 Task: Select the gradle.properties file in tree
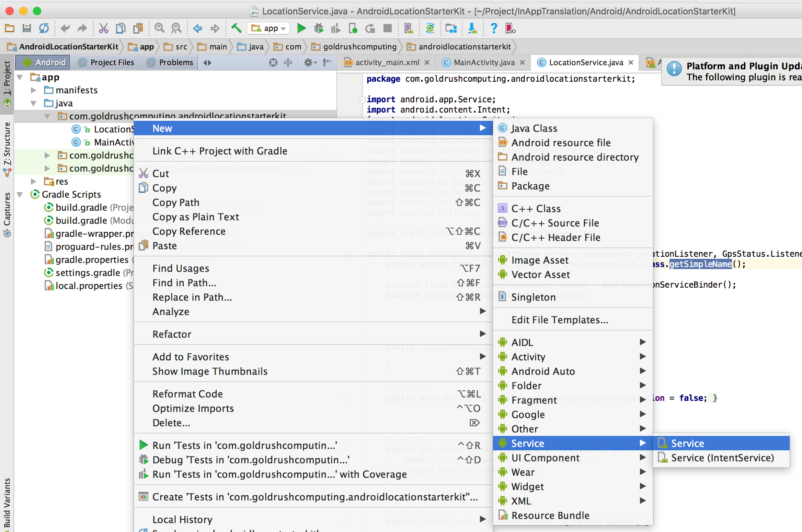point(92,260)
